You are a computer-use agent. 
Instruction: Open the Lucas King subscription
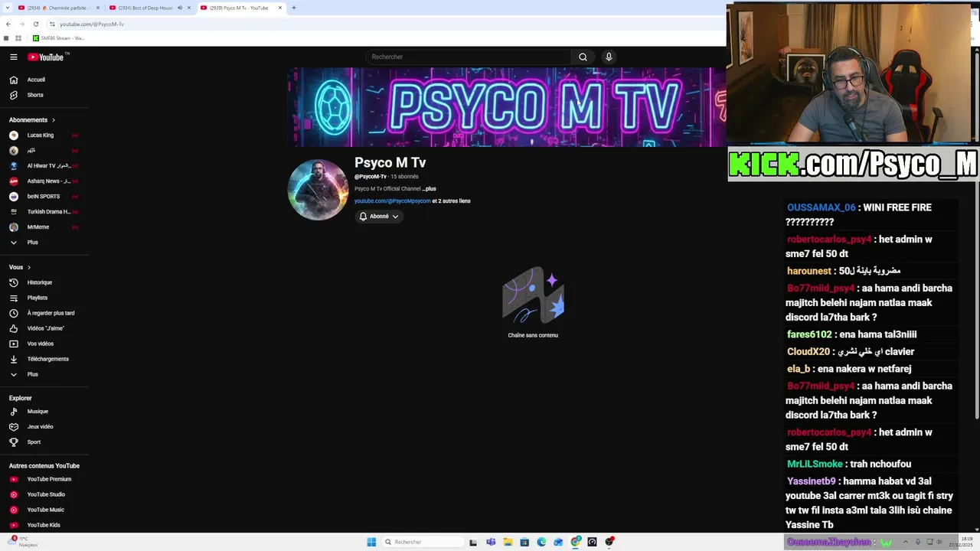[x=41, y=135]
